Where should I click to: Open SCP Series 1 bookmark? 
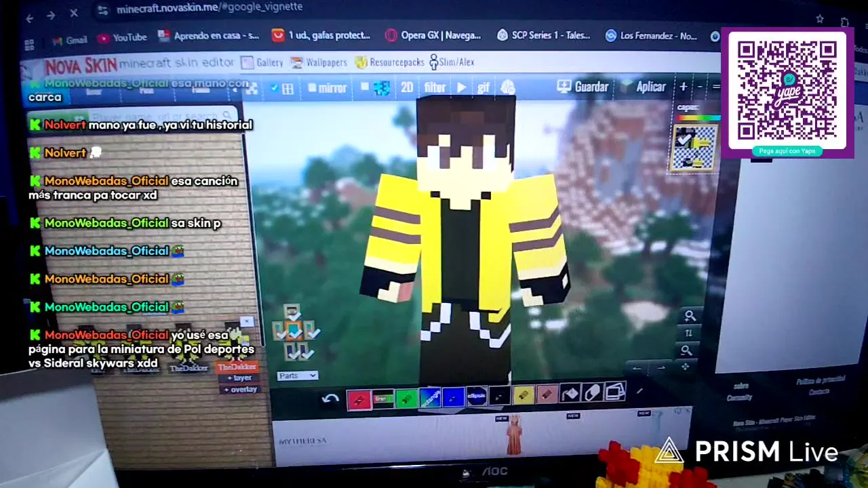tap(544, 35)
